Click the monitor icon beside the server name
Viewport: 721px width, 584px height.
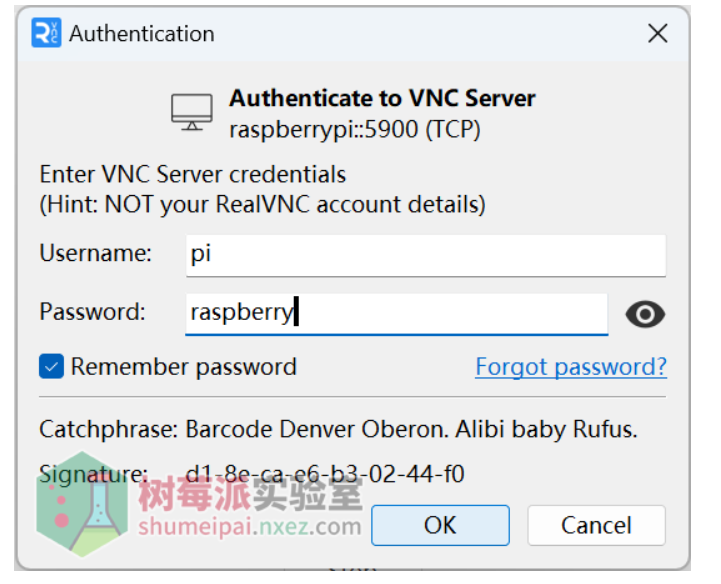pos(191,112)
